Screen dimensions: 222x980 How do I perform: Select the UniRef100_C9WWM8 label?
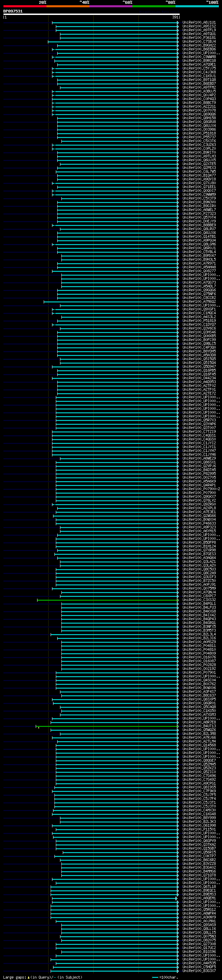(199, 57)
